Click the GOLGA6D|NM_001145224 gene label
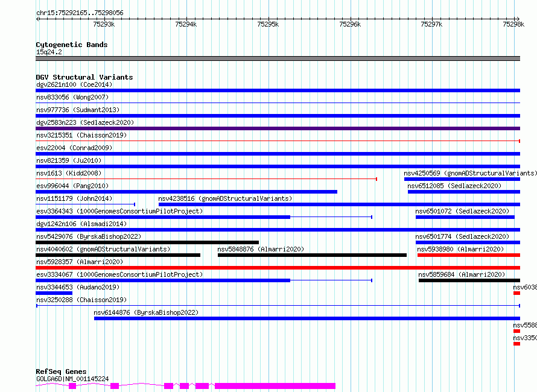This screenshot has height=392, width=537. [x=72, y=379]
